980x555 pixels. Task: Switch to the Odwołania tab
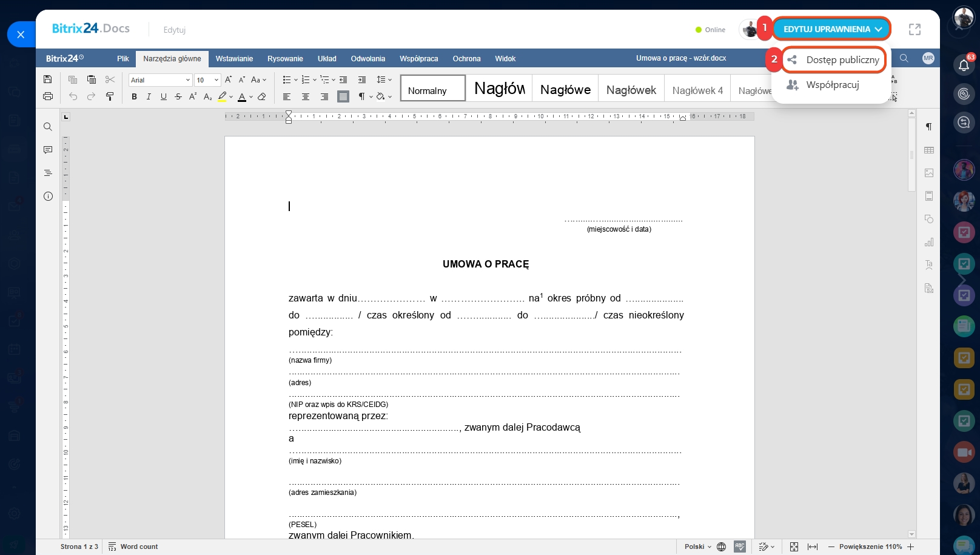click(368, 59)
